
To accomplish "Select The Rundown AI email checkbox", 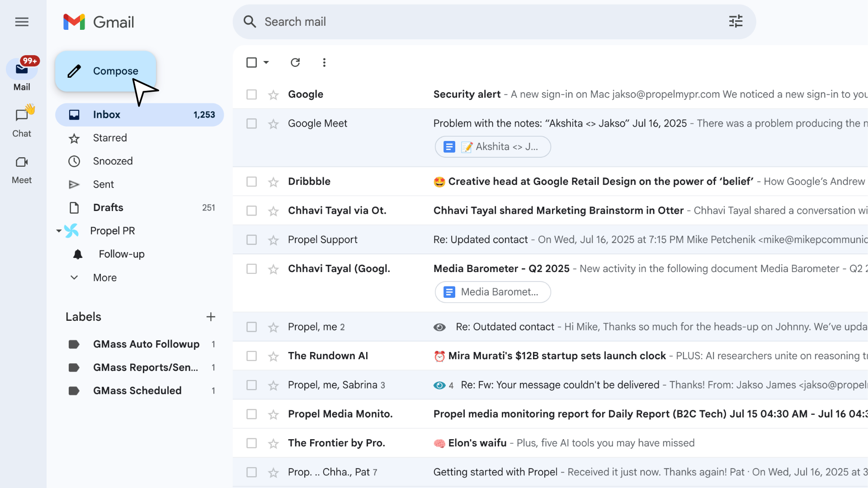I will click(x=251, y=356).
